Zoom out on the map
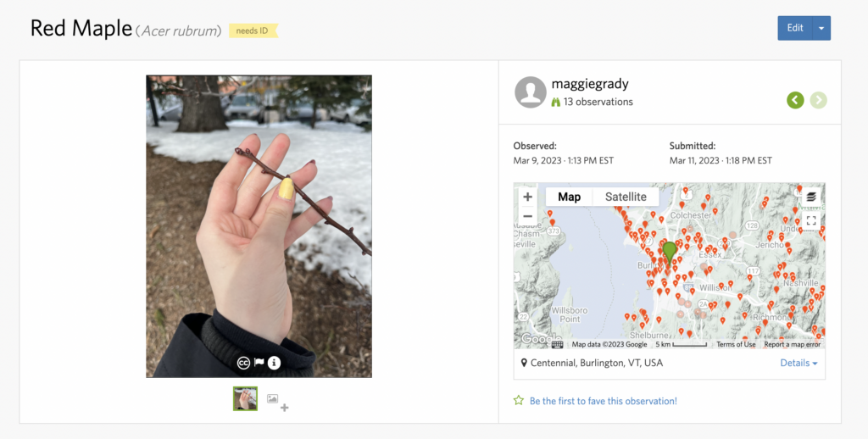Viewport: 868px width, 439px height. coord(527,216)
